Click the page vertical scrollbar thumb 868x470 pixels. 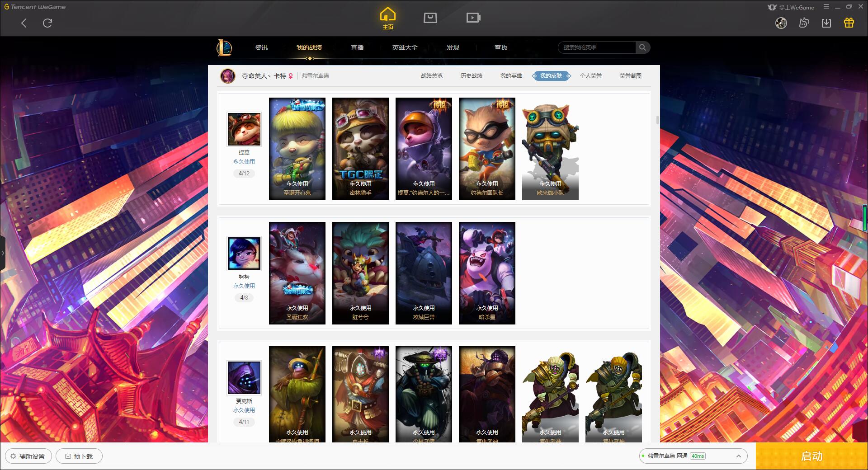[657, 120]
